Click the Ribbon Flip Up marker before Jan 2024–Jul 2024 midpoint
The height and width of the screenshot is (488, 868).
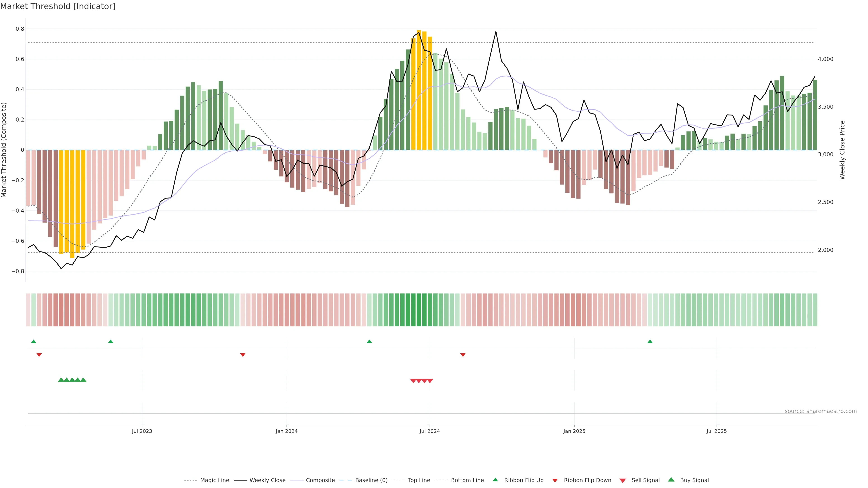(x=369, y=342)
